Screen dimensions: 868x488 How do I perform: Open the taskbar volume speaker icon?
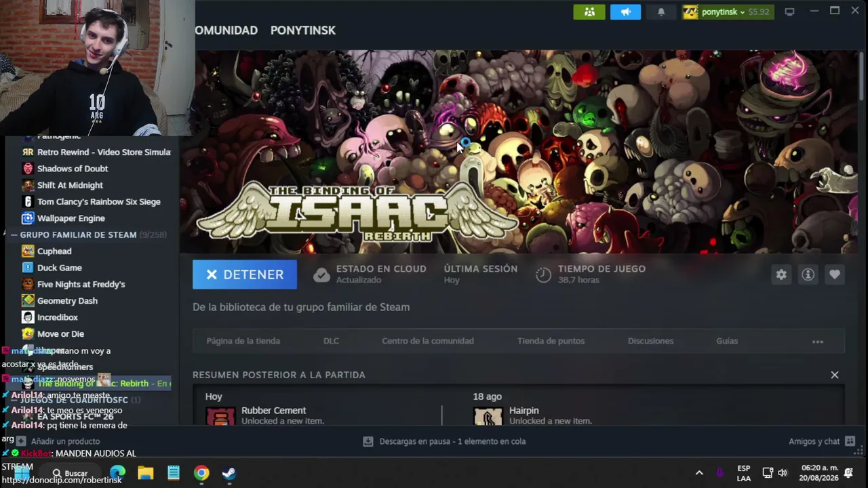pos(783,473)
